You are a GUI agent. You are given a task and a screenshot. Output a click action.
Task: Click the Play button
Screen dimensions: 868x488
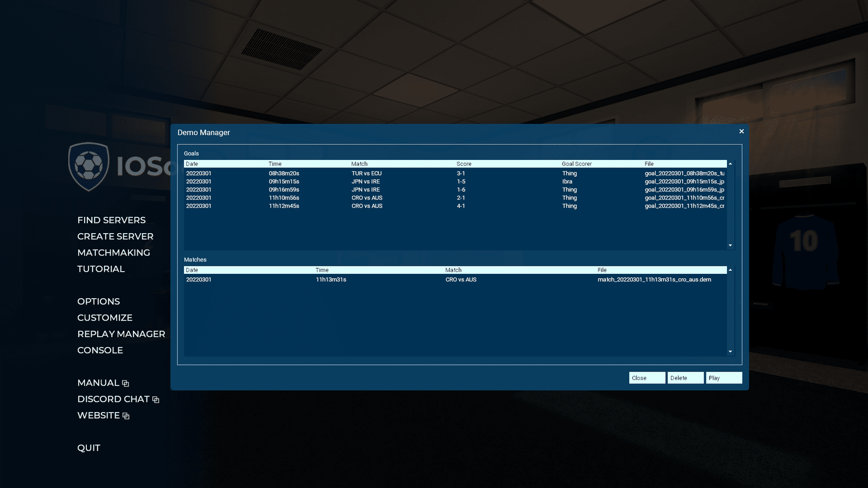(724, 378)
